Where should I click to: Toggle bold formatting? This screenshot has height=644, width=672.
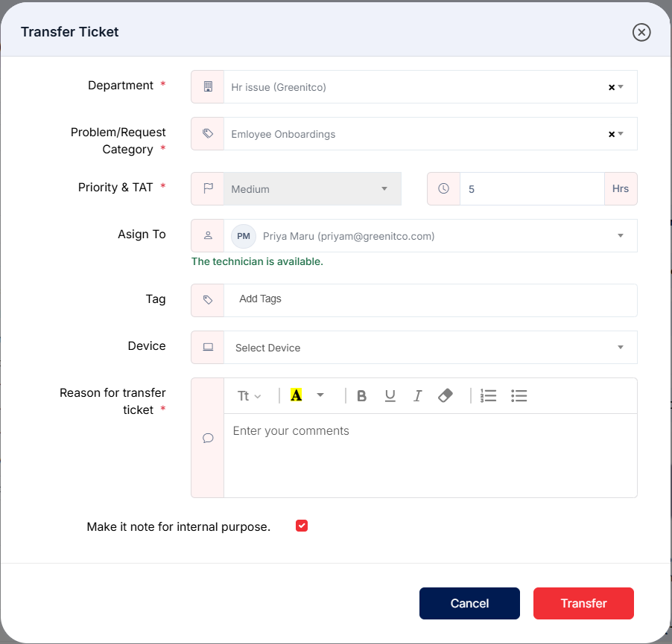pyautogui.click(x=362, y=395)
